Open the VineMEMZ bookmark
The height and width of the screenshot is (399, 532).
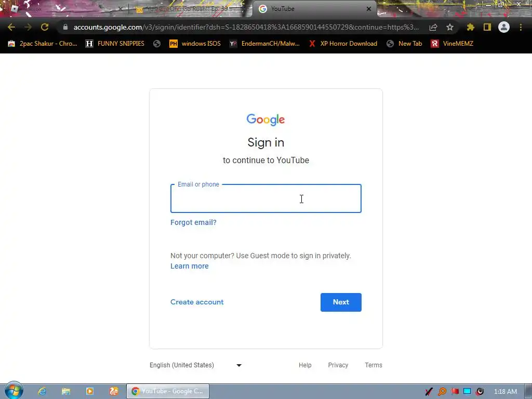(x=452, y=44)
